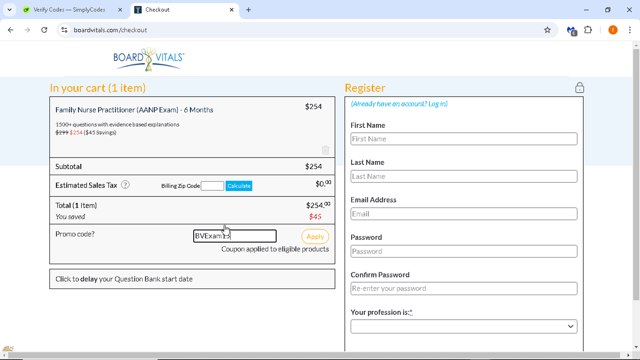Screen dimensions: 640x360
Task: Open site information icon in address bar
Action: pos(64,30)
